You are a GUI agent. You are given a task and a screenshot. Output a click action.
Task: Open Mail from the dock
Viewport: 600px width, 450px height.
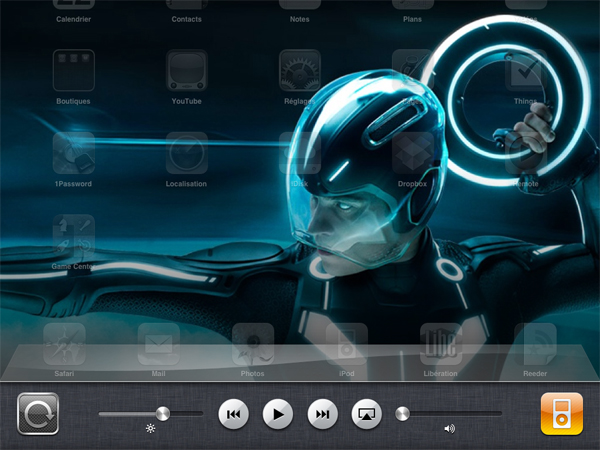pyautogui.click(x=158, y=344)
